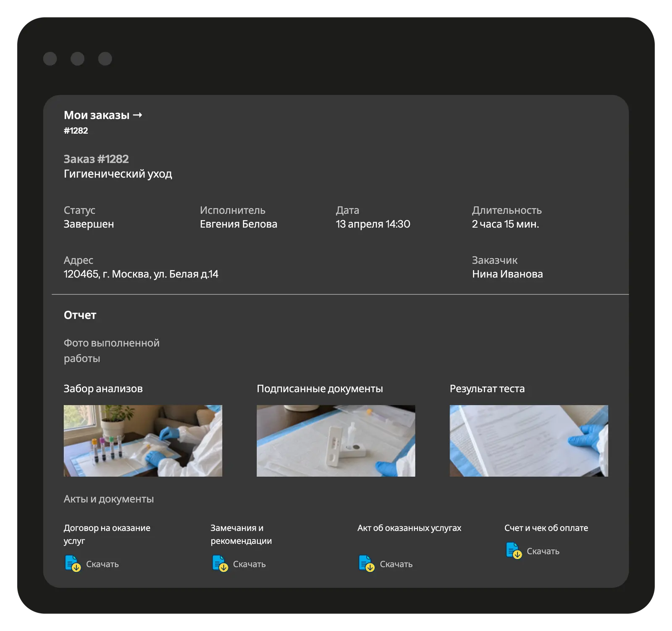Click the Дата field label

pos(347,210)
